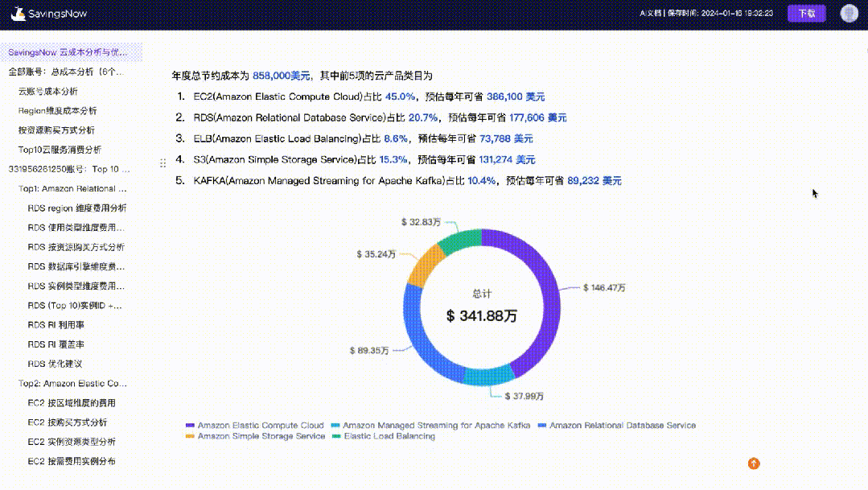Open 全部账号: 总成本分析 outline section

coord(66,72)
